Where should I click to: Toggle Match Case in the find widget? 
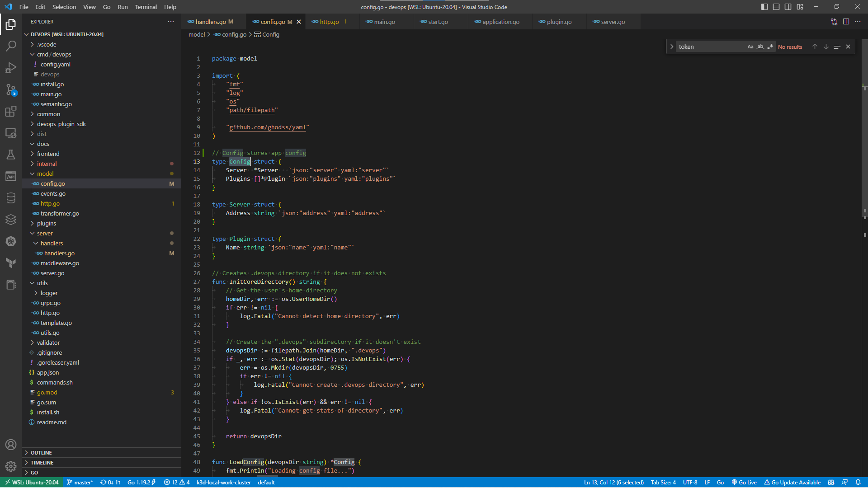click(x=750, y=47)
